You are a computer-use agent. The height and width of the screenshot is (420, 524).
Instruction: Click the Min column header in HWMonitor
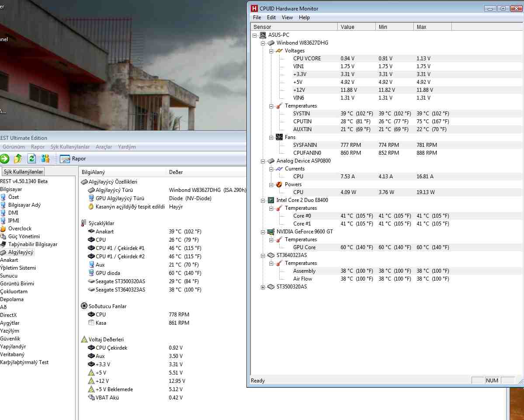(x=395, y=27)
